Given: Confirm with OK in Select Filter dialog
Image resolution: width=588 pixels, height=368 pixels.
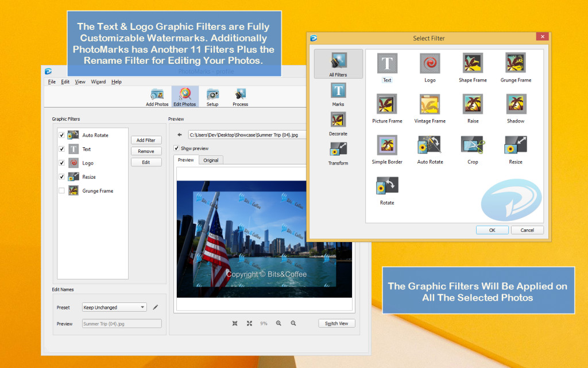Looking at the screenshot, I should tap(492, 230).
